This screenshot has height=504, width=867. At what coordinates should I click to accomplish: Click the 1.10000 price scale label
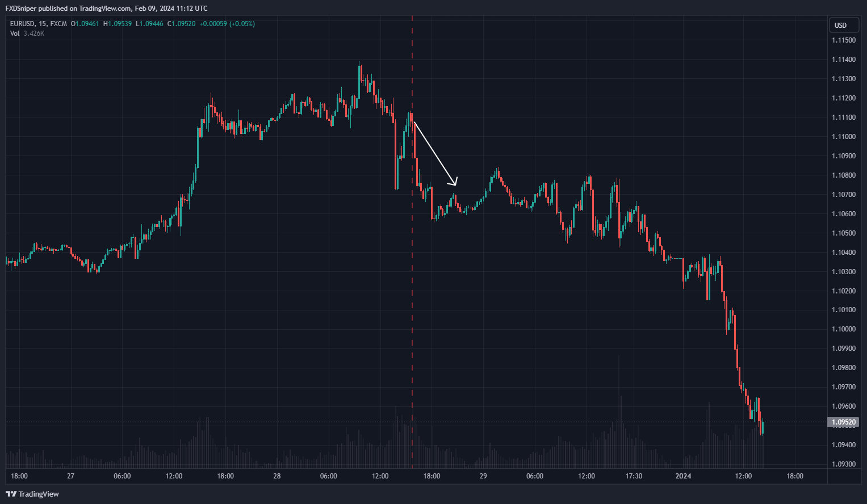tap(843, 329)
